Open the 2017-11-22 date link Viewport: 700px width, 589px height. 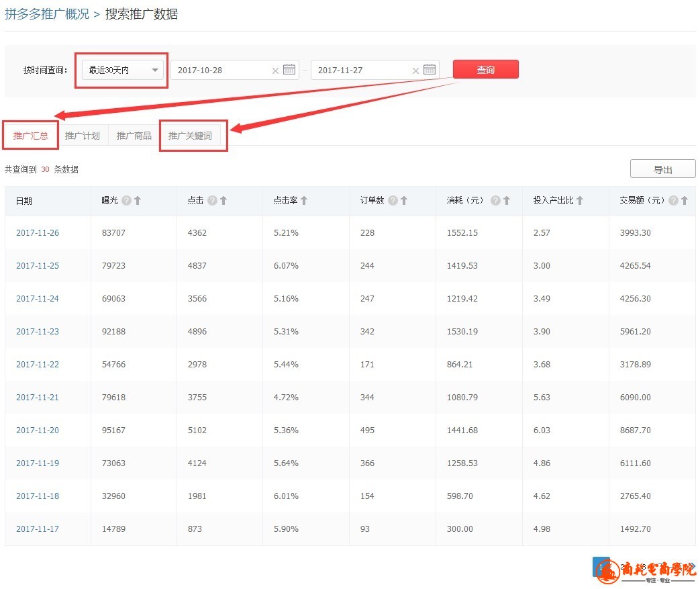(38, 364)
